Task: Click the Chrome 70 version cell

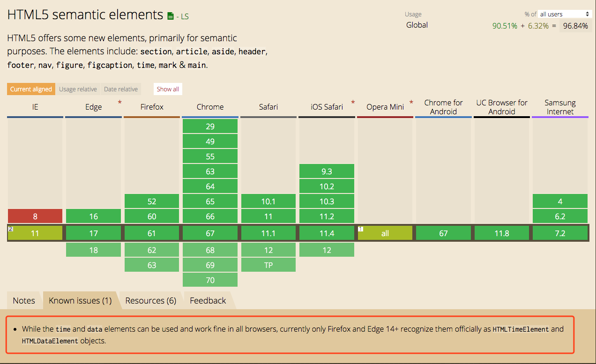Action: coord(210,280)
